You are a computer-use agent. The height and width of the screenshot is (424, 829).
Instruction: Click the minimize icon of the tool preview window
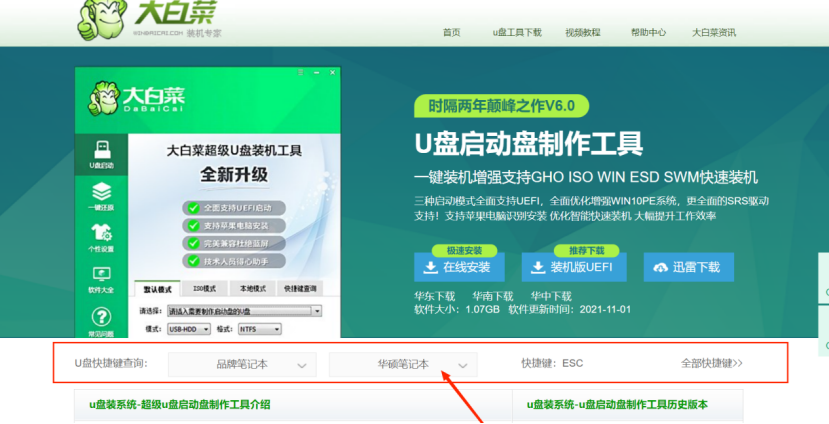(x=316, y=72)
